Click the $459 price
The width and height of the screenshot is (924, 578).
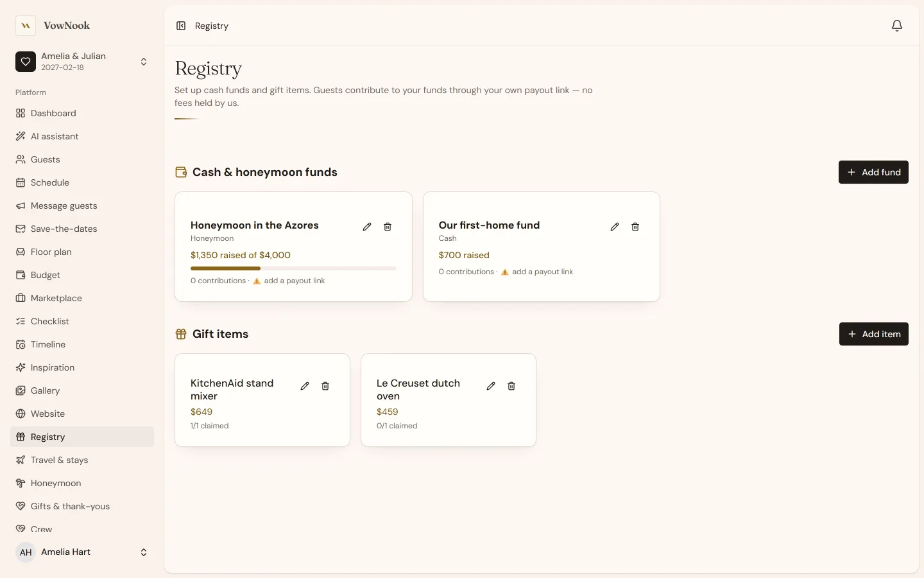pos(388,412)
